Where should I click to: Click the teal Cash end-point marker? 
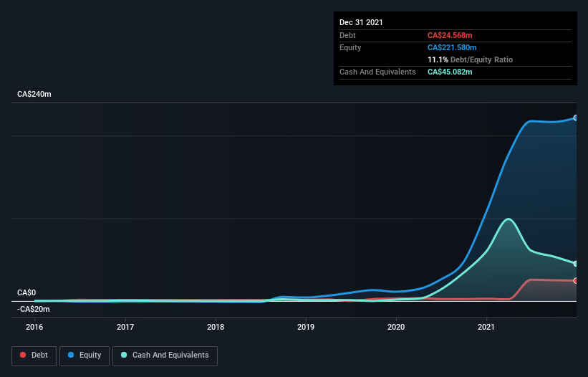click(x=576, y=264)
